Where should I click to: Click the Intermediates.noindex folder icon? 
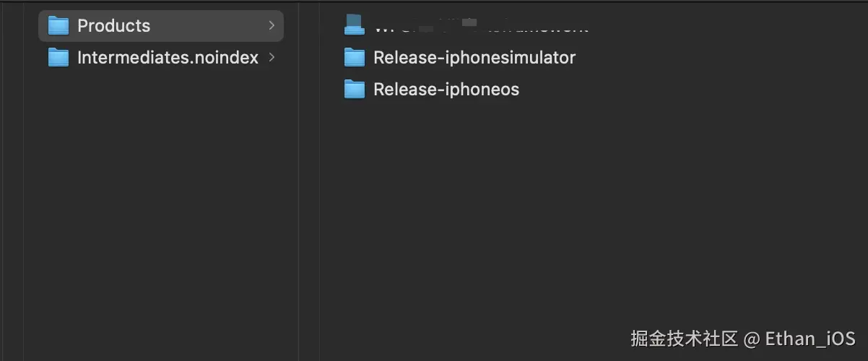(58, 58)
